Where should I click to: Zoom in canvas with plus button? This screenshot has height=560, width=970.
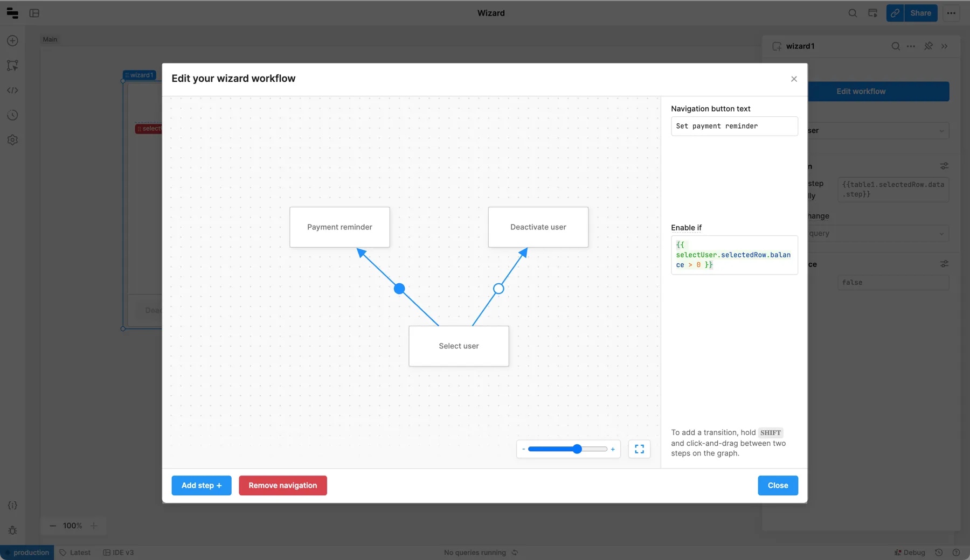tap(94, 526)
